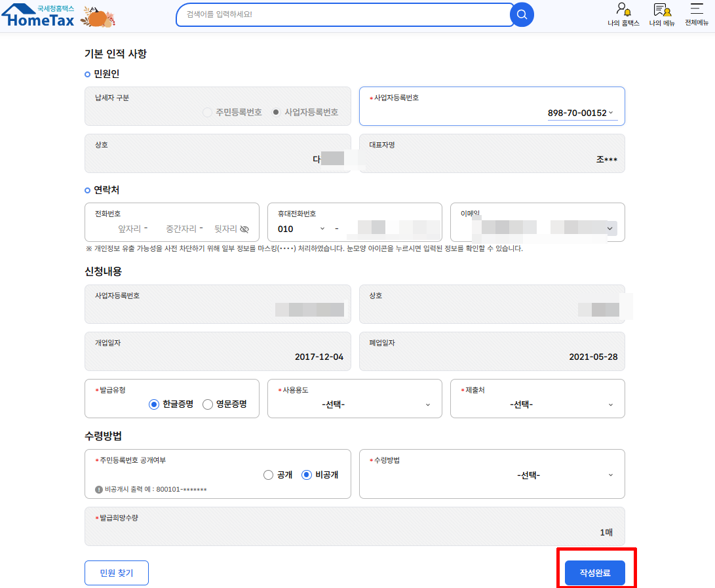The image size is (715, 588).
Task: Click the magnifier search button
Action: 522,14
